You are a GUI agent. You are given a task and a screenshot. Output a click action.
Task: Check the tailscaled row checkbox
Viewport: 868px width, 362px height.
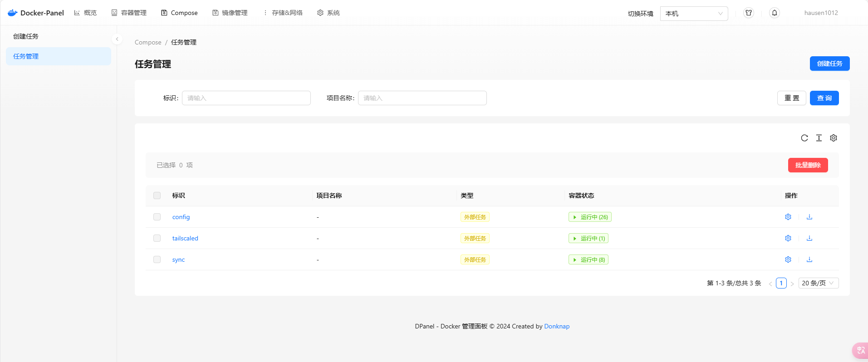pos(157,238)
